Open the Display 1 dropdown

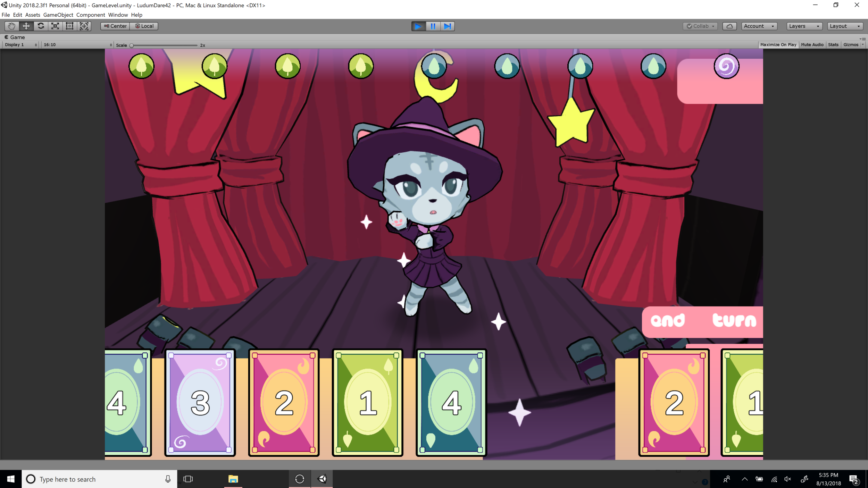tap(21, 45)
